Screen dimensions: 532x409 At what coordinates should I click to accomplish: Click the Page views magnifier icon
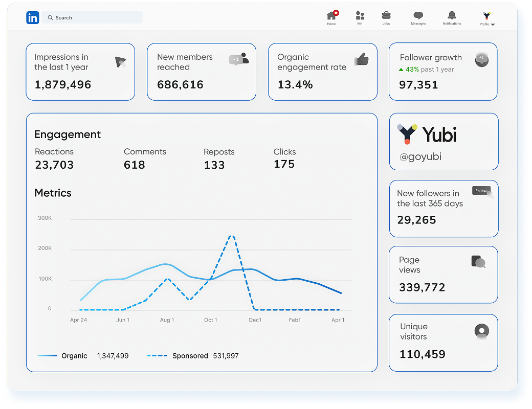(478, 262)
